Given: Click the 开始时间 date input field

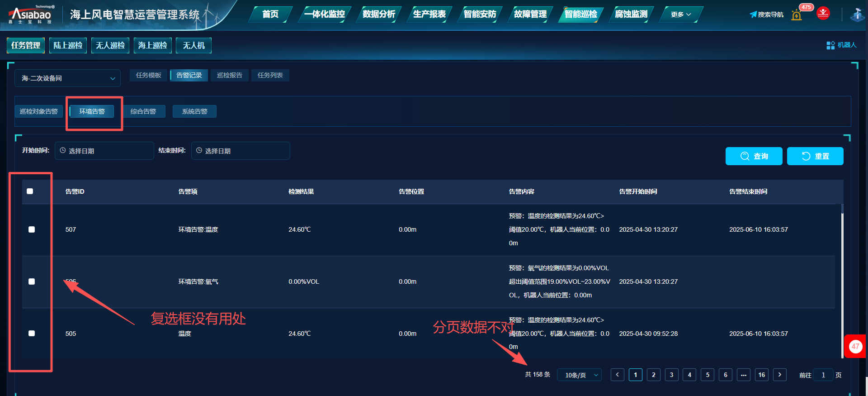Looking at the screenshot, I should tap(104, 151).
